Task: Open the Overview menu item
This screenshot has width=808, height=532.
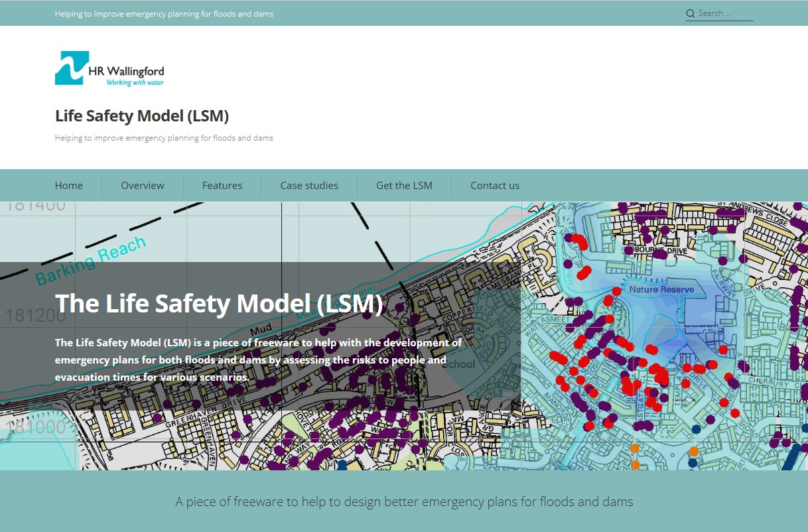Action: point(143,186)
